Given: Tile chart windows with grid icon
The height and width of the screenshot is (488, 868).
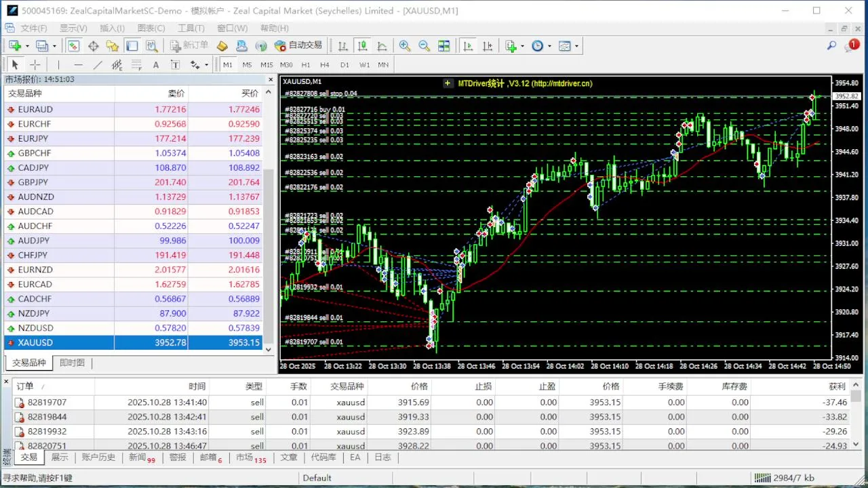Looking at the screenshot, I should [x=443, y=46].
